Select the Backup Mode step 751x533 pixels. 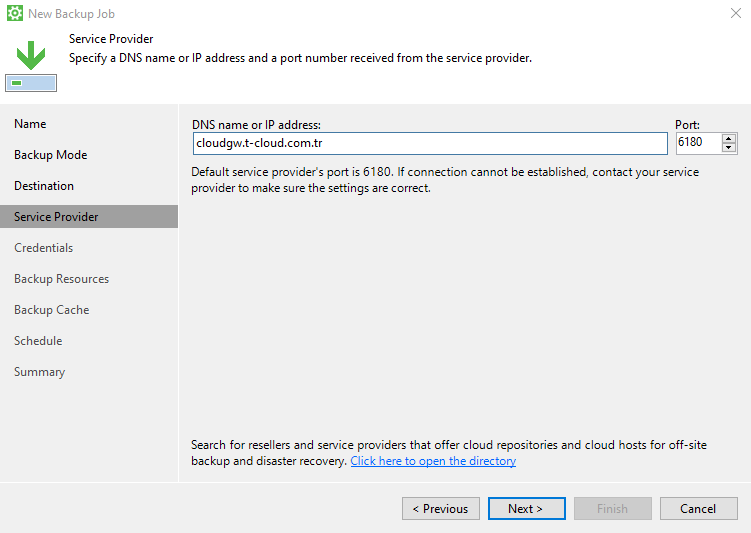pyautogui.click(x=51, y=155)
